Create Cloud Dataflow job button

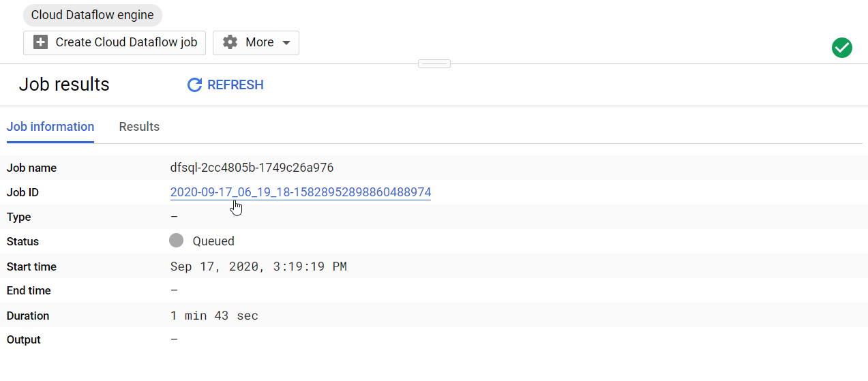point(115,42)
